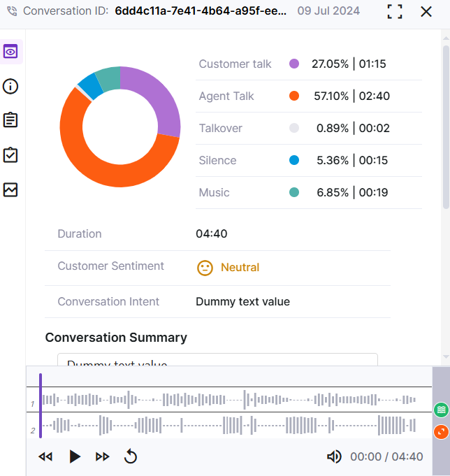
Task: Click the Neutral sentiment face icon
Action: click(205, 268)
